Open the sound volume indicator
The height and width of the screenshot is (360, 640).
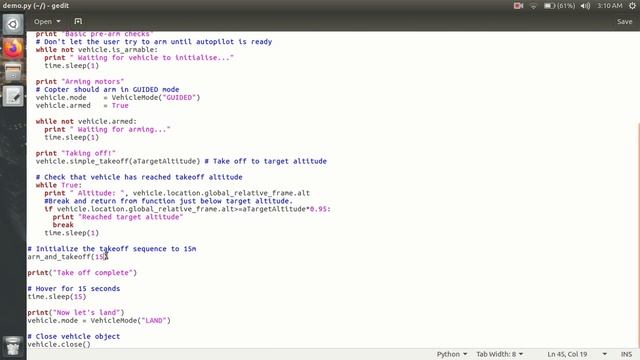[x=585, y=6]
